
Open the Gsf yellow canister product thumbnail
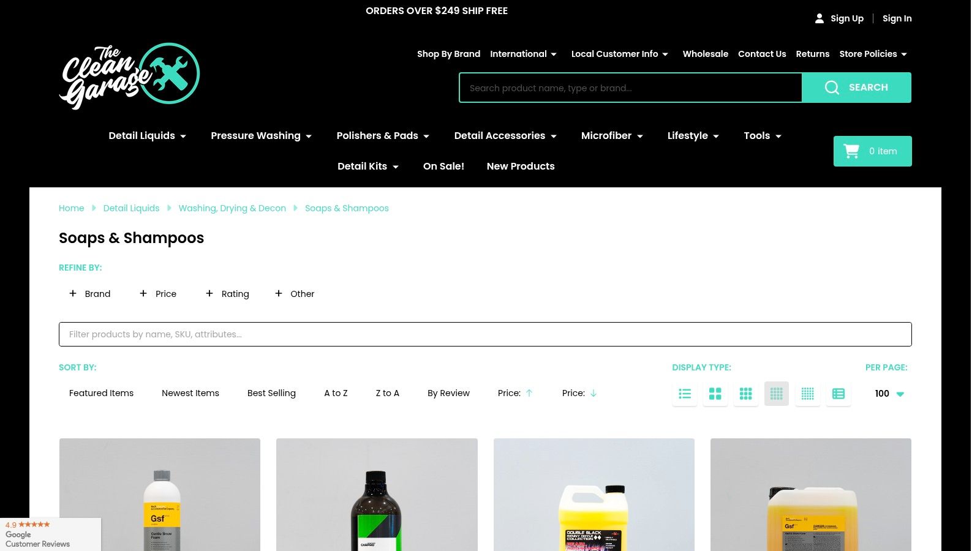point(811,495)
